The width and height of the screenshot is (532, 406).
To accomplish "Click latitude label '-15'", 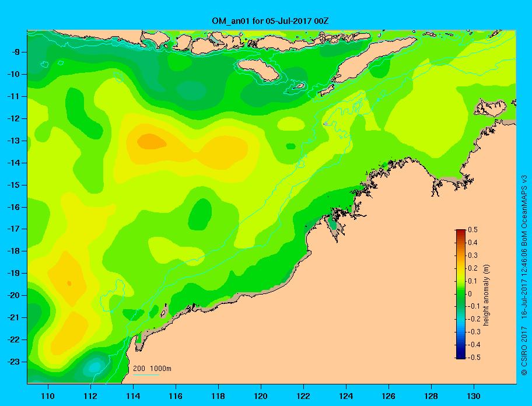I will [12, 185].
